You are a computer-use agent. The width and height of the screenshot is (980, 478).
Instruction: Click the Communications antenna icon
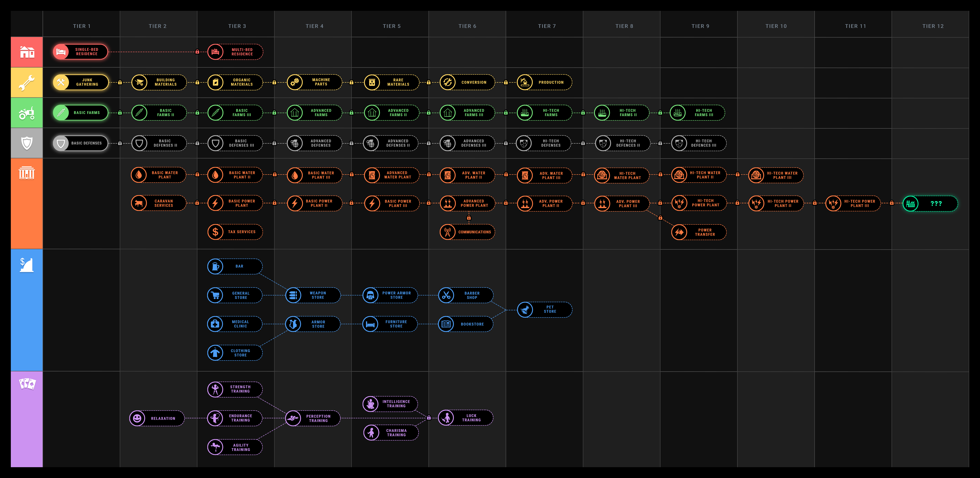pos(447,232)
